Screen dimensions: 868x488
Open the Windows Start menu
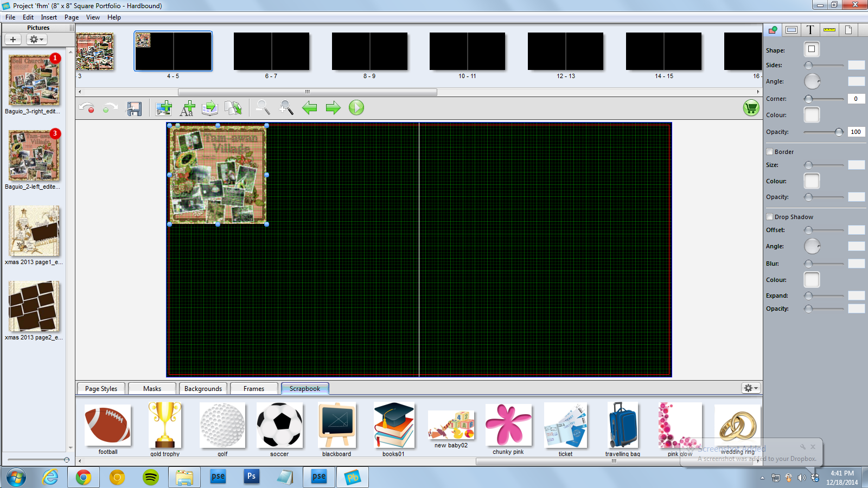click(x=16, y=478)
